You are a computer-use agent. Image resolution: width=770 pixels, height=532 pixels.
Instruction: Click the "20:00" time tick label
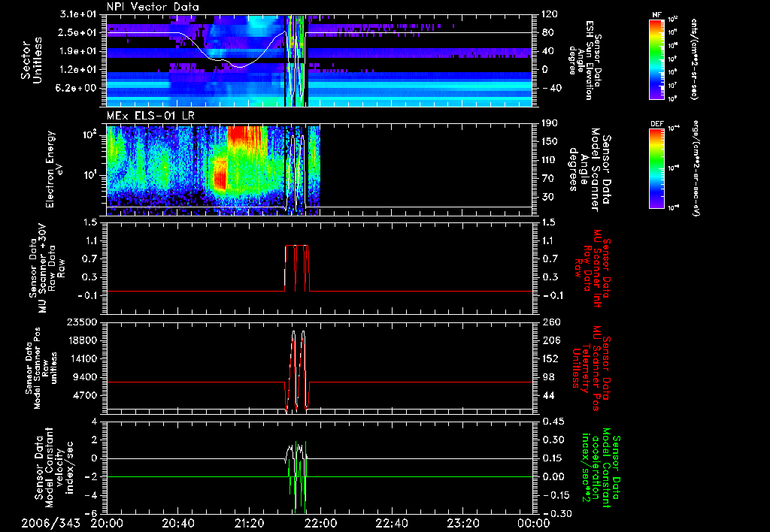107,523
